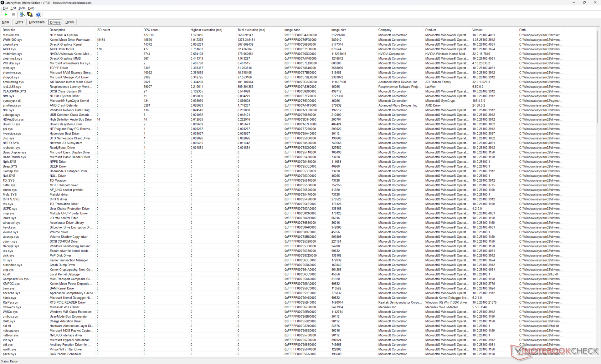This screenshot has width=601, height=364.
Task: Click the gray stop monitor button
Action: (13, 14)
